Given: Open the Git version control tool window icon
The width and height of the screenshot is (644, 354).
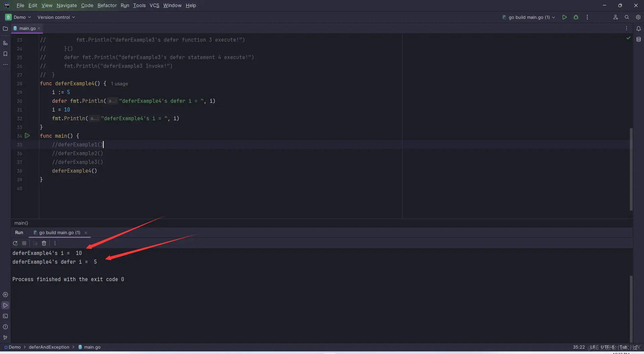Looking at the screenshot, I should click(x=5, y=338).
